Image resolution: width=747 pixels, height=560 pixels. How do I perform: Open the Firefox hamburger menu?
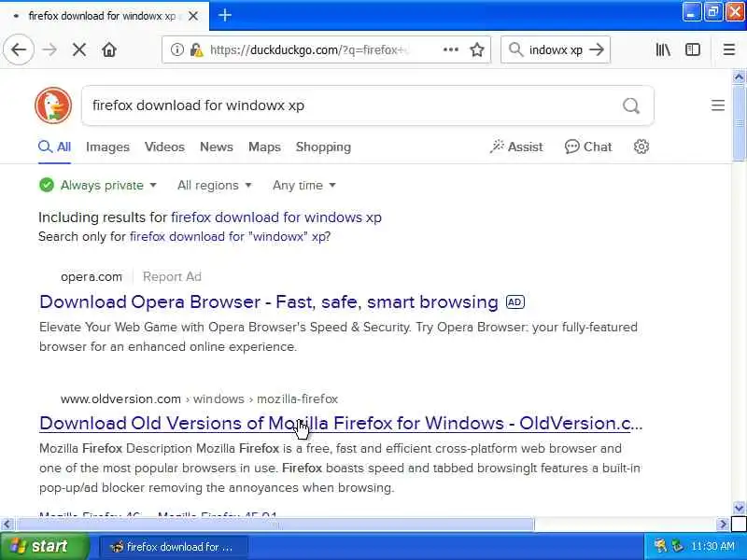pos(729,49)
